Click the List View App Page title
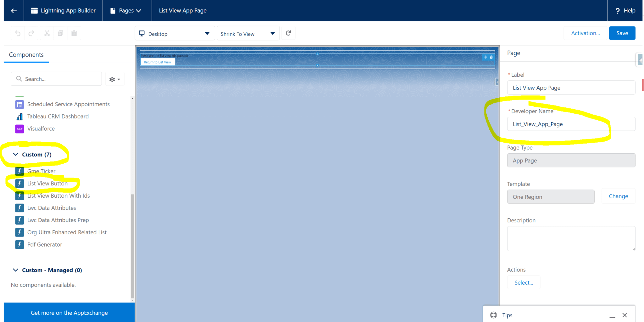644x322 pixels. pyautogui.click(x=183, y=11)
